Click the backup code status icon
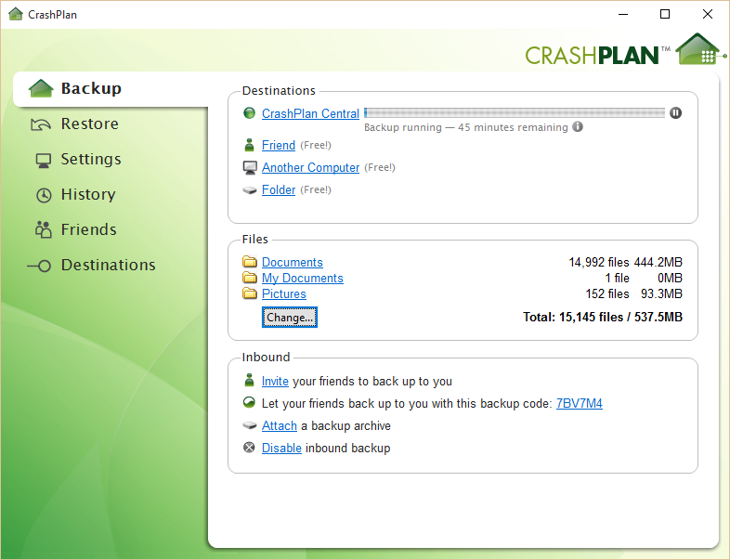 [250, 403]
